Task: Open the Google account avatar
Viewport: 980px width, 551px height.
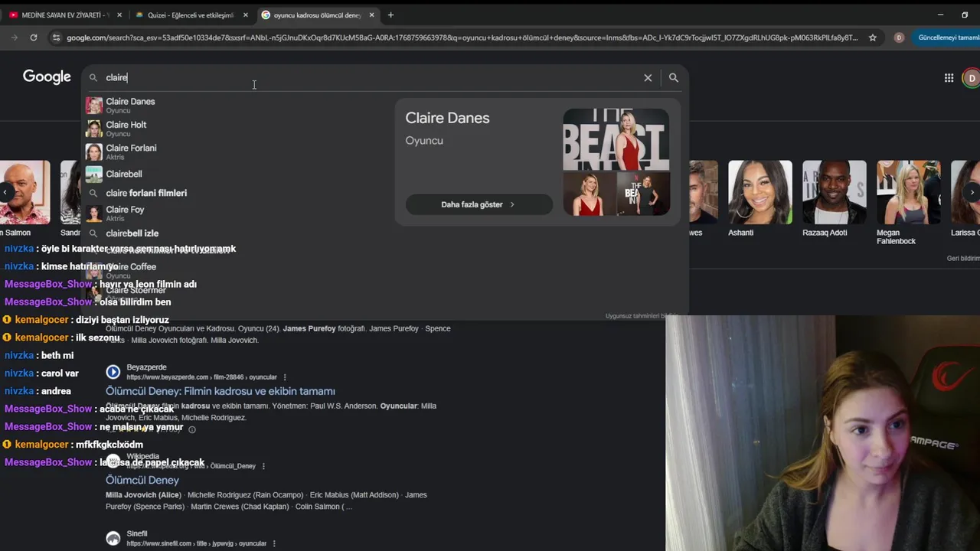Action: point(972,77)
